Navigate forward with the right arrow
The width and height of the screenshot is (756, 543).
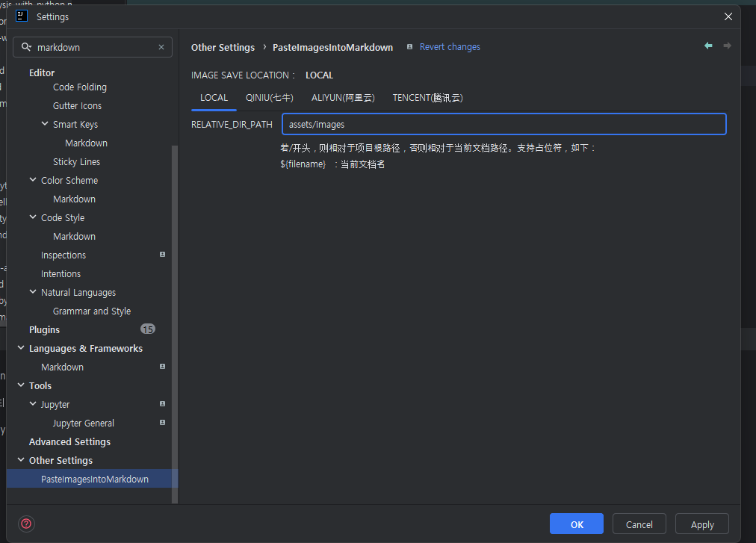click(x=727, y=46)
